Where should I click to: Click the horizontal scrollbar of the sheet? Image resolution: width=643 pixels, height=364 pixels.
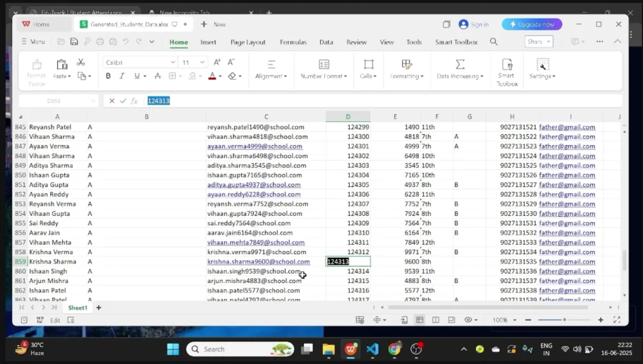(x=487, y=307)
